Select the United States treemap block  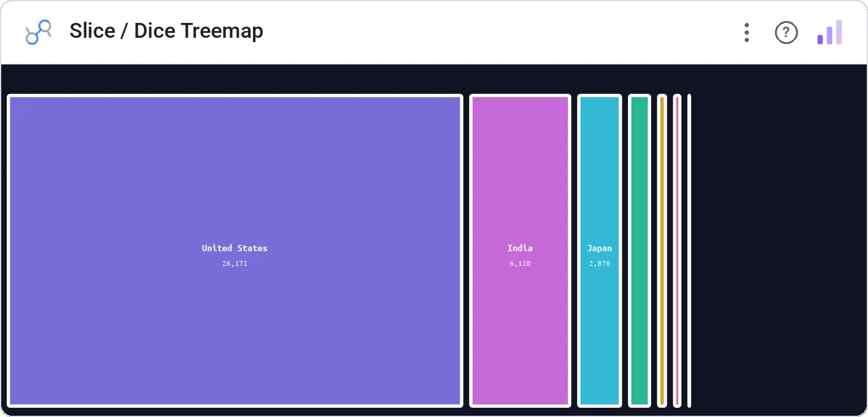[235, 250]
